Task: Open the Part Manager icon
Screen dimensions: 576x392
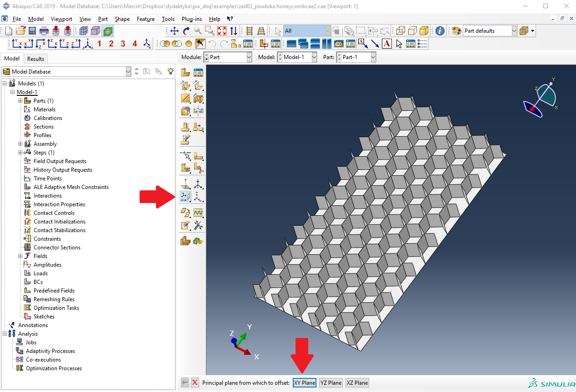Action: (x=198, y=72)
